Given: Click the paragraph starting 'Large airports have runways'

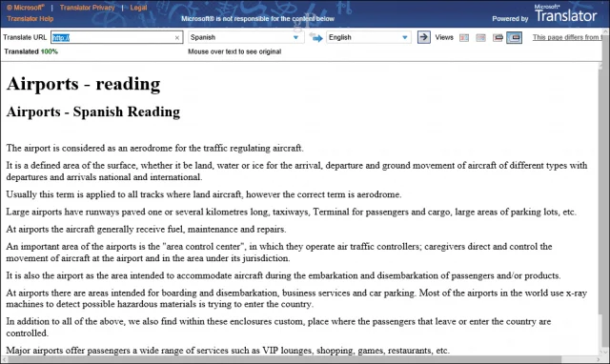Looking at the screenshot, I should point(291,212).
